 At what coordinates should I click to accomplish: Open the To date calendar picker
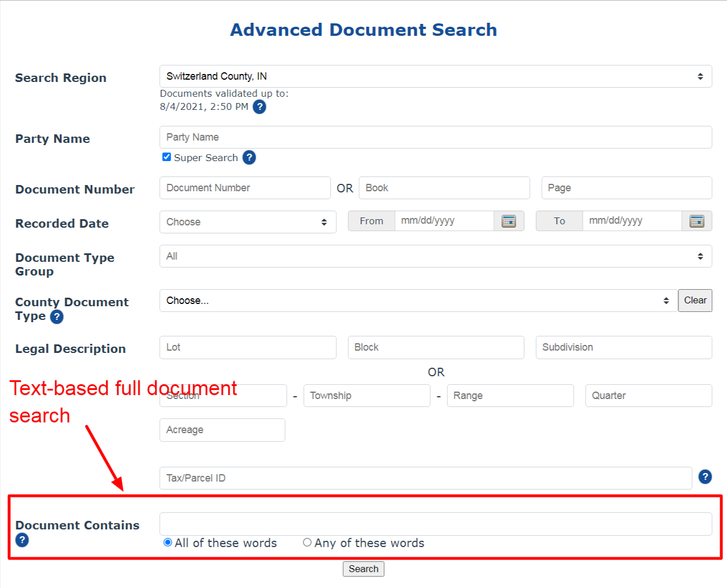(697, 221)
